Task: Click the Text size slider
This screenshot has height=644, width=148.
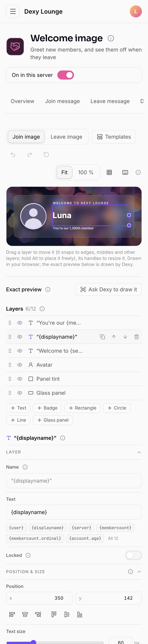Action: [55, 642]
